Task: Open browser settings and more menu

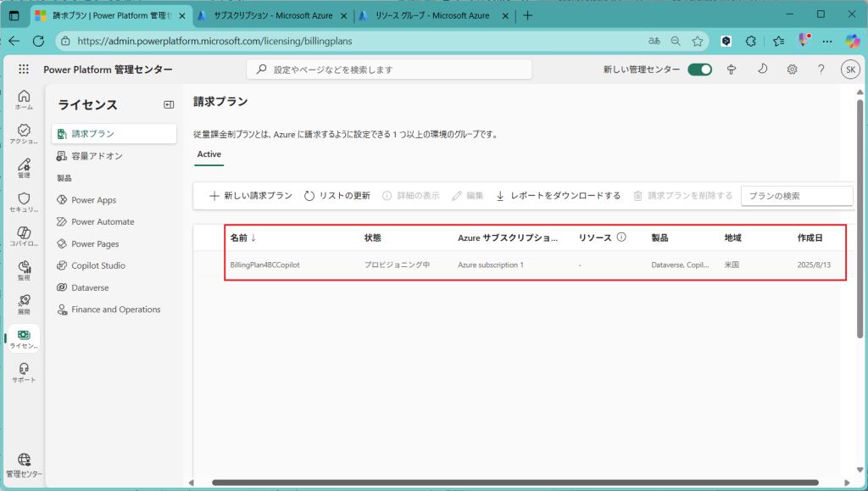Action: point(827,41)
